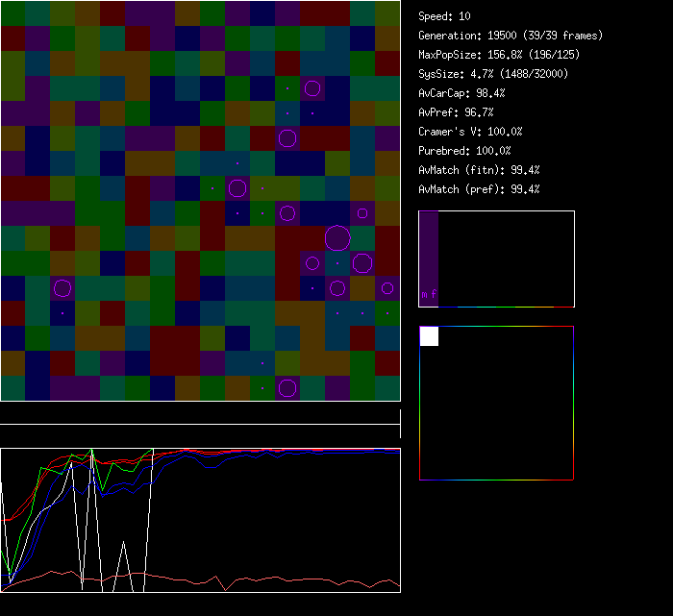The image size is (673, 616).
Task: Click the leftmost magenta circle in the grid
Action: (x=62, y=287)
